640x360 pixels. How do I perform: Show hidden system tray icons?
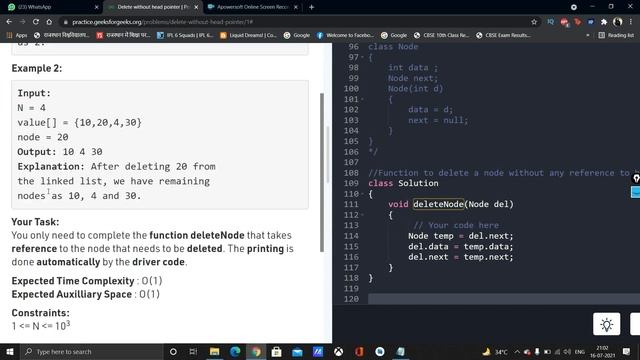click(517, 351)
